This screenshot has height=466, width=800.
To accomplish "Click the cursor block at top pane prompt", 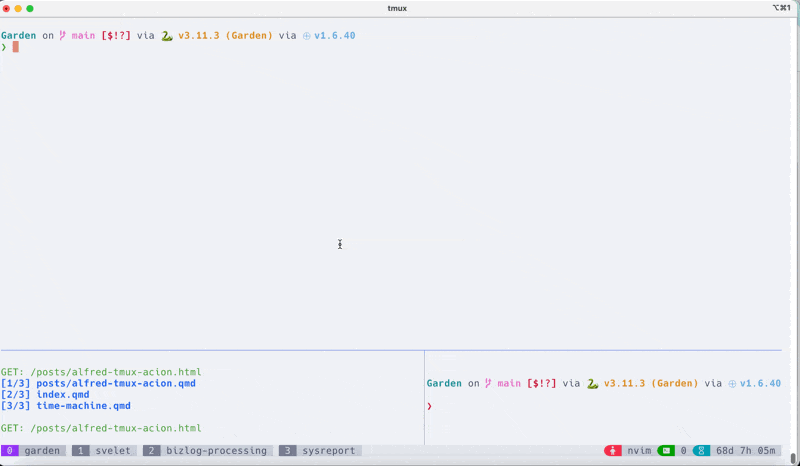I will coord(16,47).
